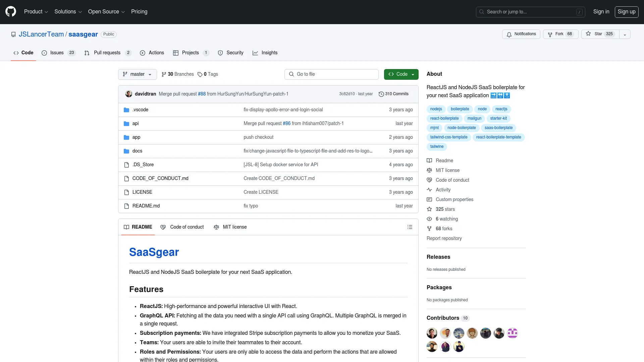Click the SaaSgear README heading link
Screen dimensions: 644x362
point(154,252)
